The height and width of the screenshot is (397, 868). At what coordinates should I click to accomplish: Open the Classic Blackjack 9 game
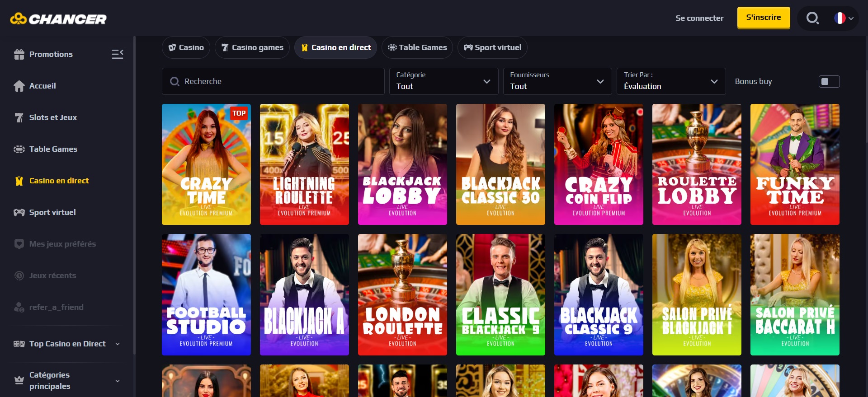point(500,294)
